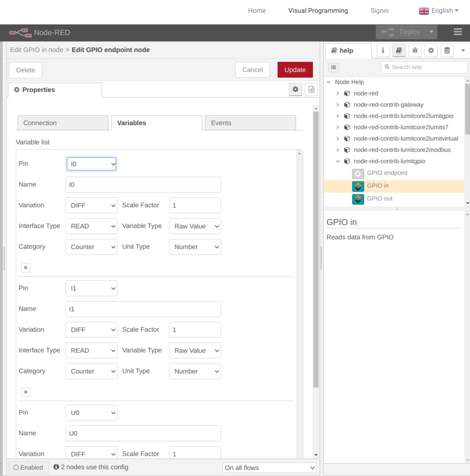470x476 pixels.
Task: Open the Pin I1 dropdown
Action: coord(91,288)
